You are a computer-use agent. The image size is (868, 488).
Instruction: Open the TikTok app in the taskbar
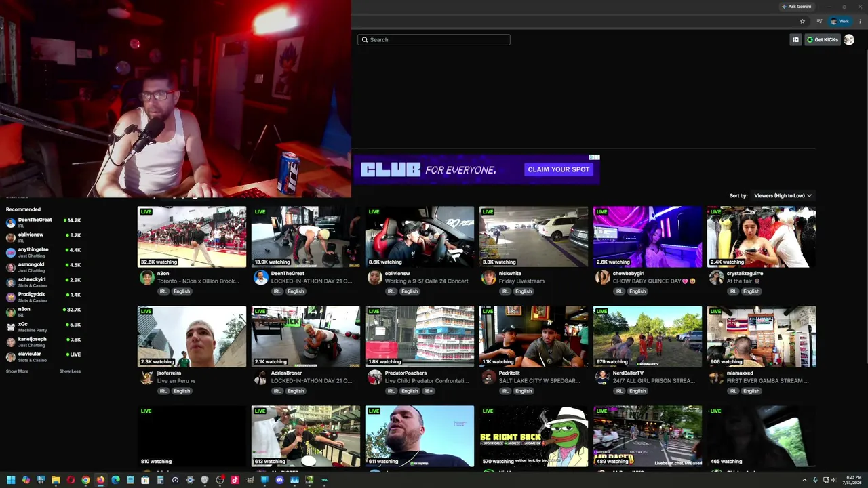click(235, 480)
